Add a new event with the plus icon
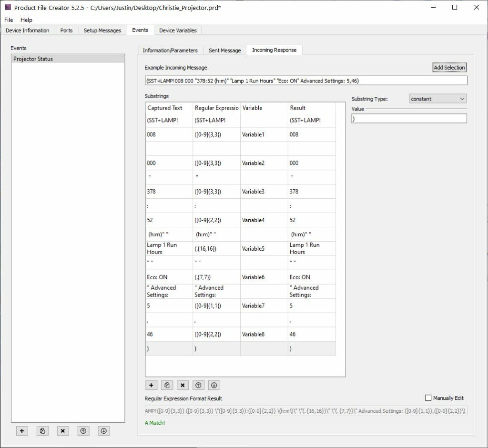The image size is (488, 448). pyautogui.click(x=22, y=431)
